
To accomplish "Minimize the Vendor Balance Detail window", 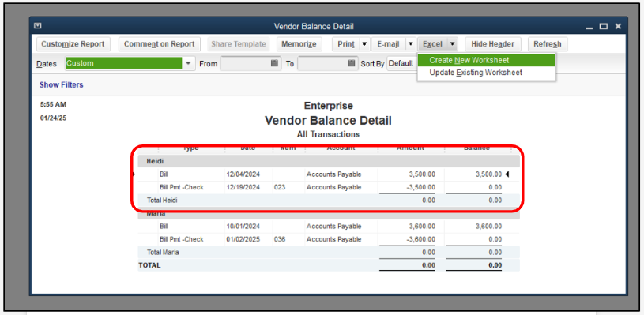I will pos(589,27).
